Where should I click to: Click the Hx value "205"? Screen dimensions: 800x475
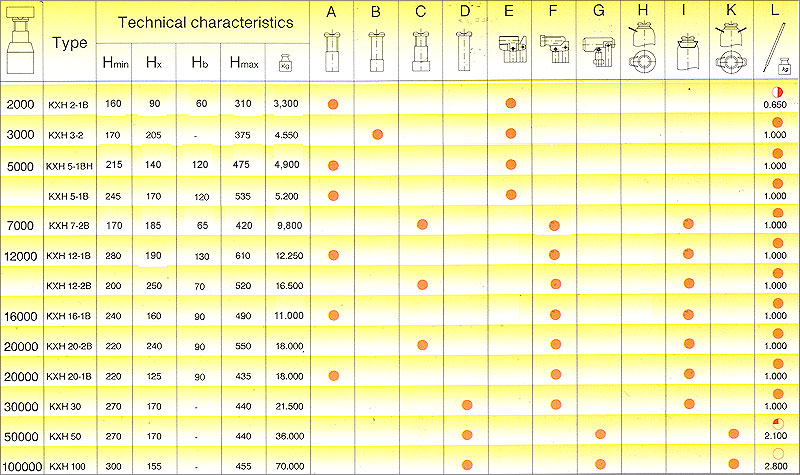point(153,135)
